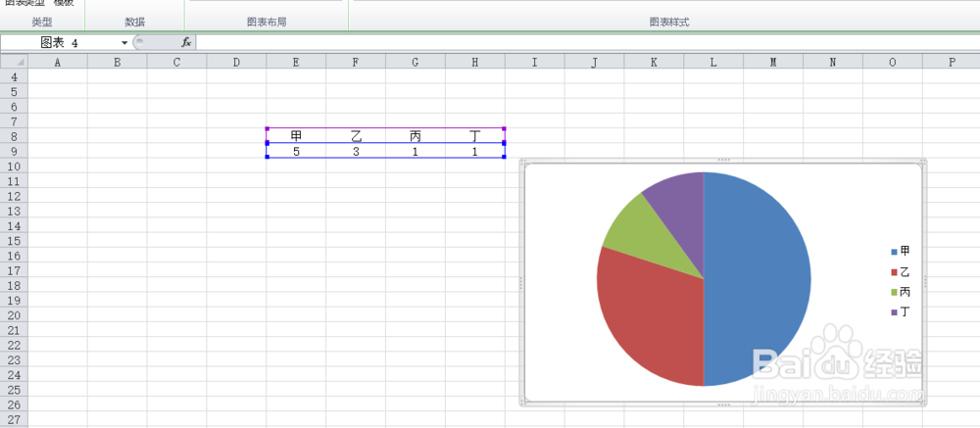
Task: Select column O header
Action: click(x=893, y=62)
